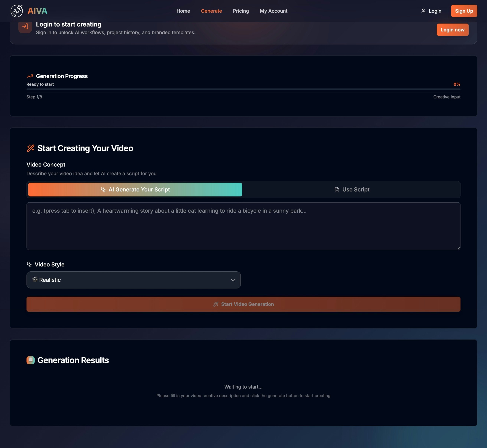Expand style list using chevron arrow

[233, 280]
